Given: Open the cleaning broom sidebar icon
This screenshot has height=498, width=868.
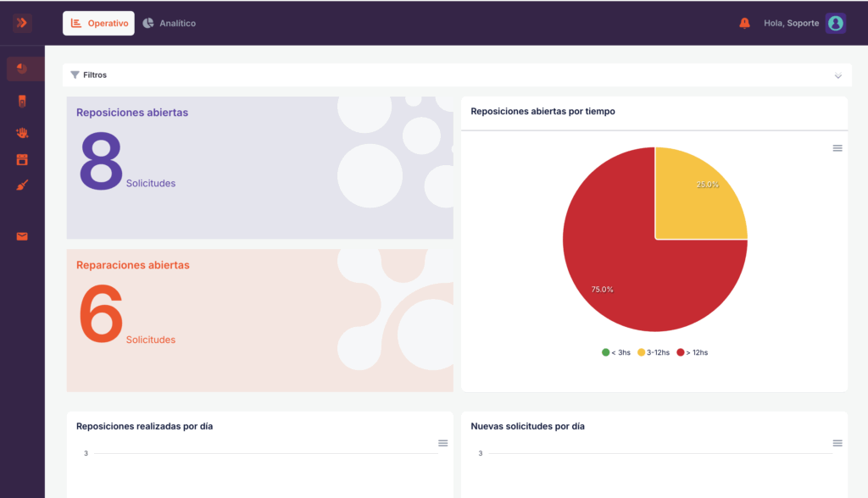Looking at the screenshot, I should [x=22, y=185].
